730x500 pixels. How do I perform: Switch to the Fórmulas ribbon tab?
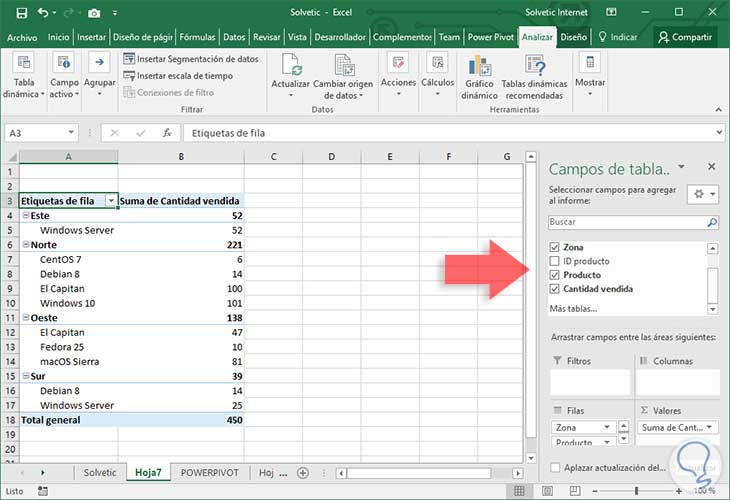(196, 37)
